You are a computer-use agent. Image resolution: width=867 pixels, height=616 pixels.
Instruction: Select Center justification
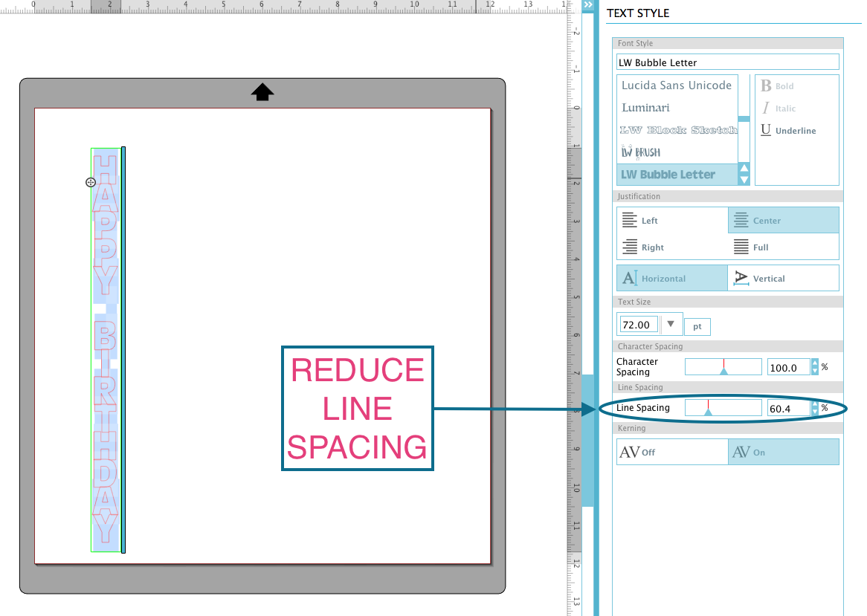point(783,220)
